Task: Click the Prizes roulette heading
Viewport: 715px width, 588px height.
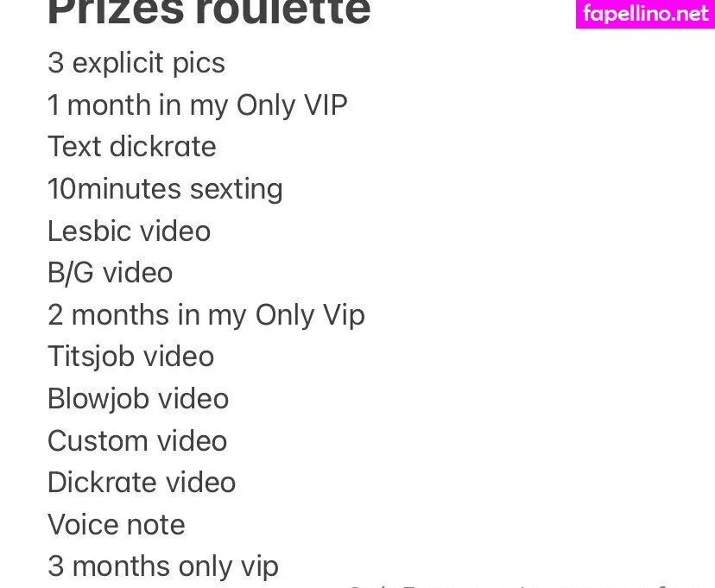Action: (208, 12)
